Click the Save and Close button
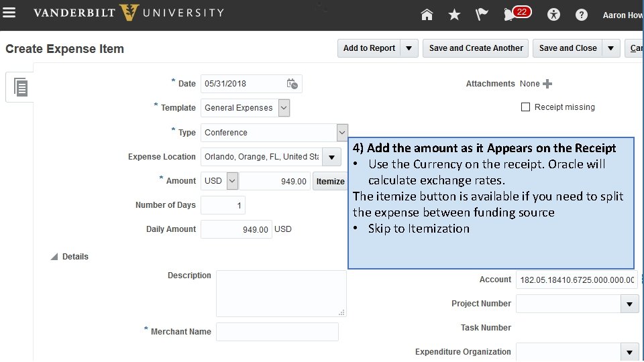The height and width of the screenshot is (362, 644). tap(568, 48)
